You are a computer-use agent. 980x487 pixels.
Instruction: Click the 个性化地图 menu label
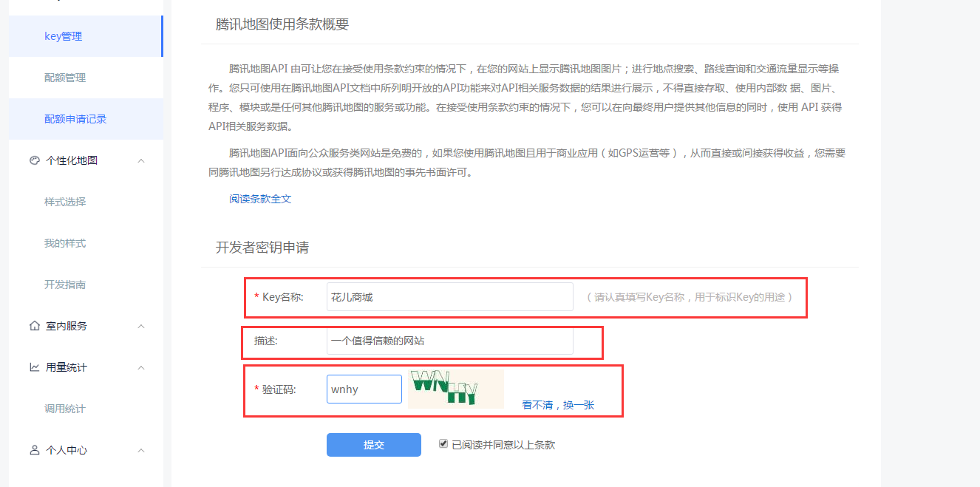(x=72, y=160)
